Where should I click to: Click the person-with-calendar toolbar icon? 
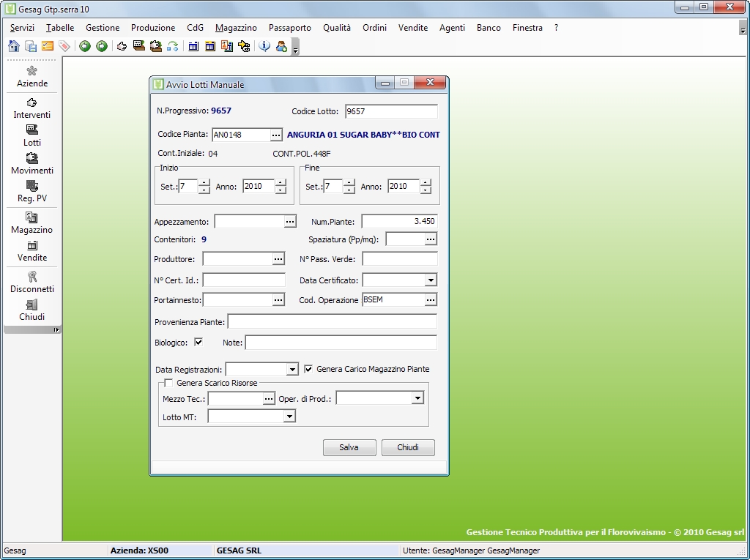(x=227, y=46)
